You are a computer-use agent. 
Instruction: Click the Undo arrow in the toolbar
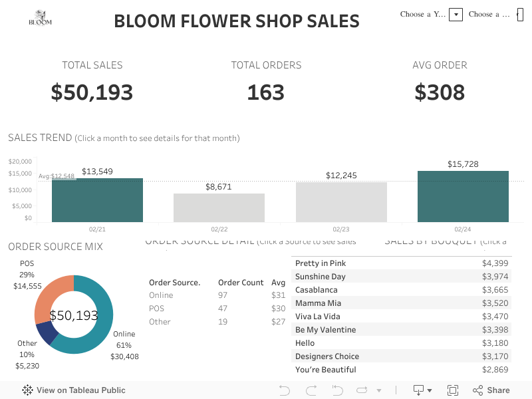pyautogui.click(x=285, y=390)
